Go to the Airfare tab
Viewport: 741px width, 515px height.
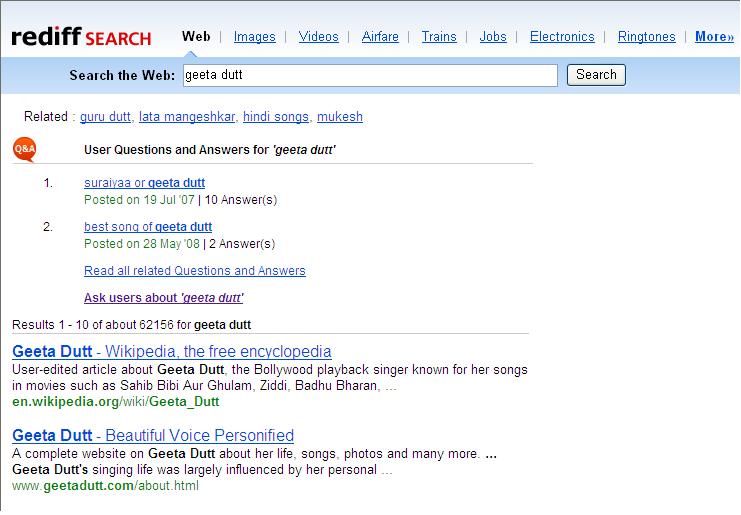coord(380,36)
